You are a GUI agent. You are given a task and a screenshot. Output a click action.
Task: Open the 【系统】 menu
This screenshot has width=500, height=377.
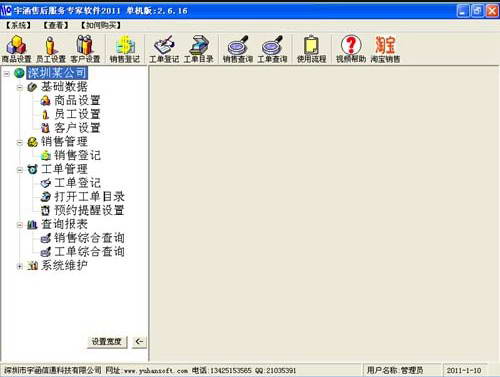click(x=18, y=25)
